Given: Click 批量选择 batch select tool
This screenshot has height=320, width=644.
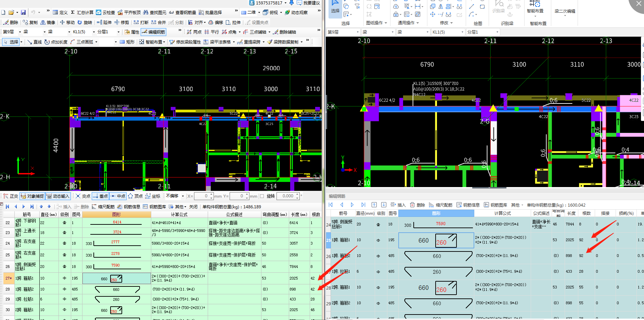Looking at the screenshot, I should (x=210, y=12).
